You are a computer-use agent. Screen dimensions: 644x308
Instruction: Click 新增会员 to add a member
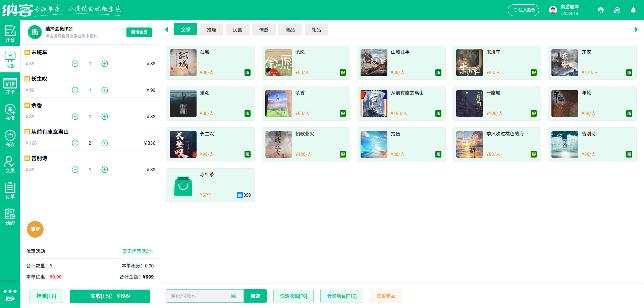(139, 32)
